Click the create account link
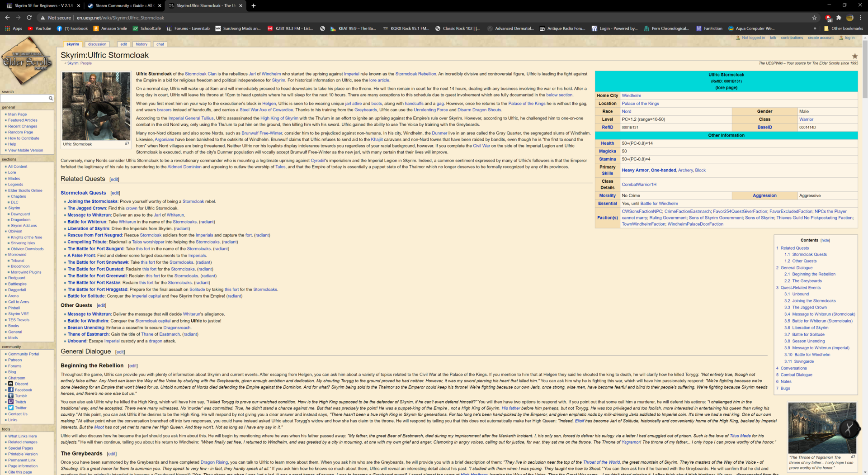The image size is (868, 475). pyautogui.click(x=821, y=38)
